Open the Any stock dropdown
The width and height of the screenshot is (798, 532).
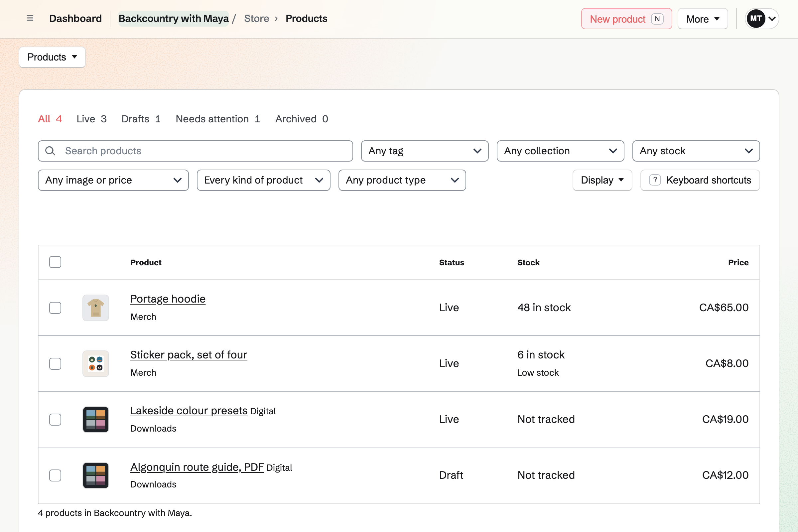tap(696, 151)
